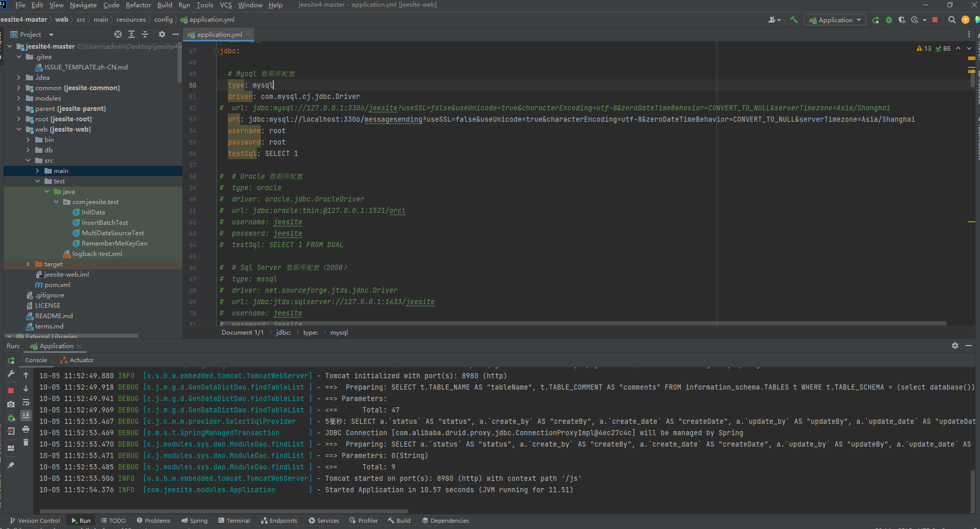Fold the jdbc block in the editor gutter
The image size is (980, 529).
tap(216, 51)
